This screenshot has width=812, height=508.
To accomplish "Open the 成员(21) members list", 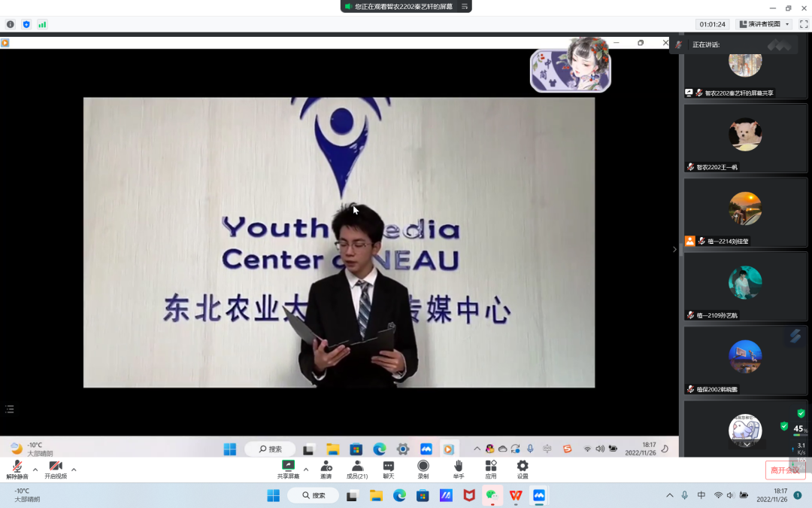I will tap(357, 469).
